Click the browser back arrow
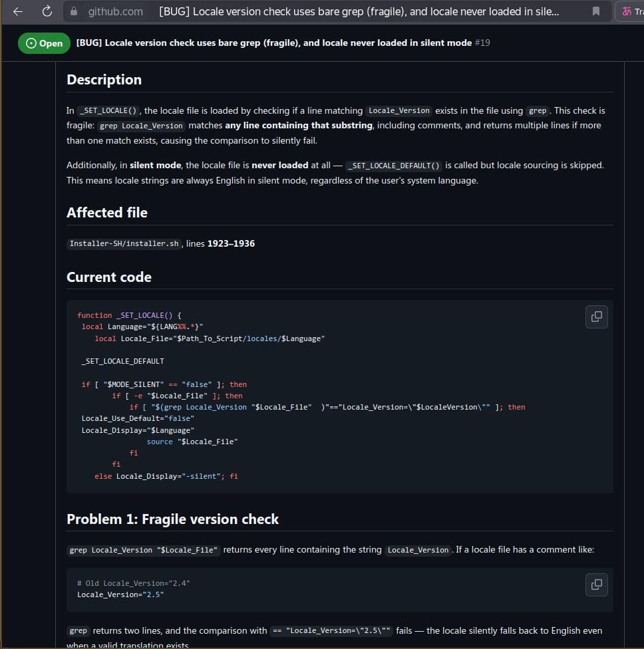The height and width of the screenshot is (649, 644). [x=18, y=11]
